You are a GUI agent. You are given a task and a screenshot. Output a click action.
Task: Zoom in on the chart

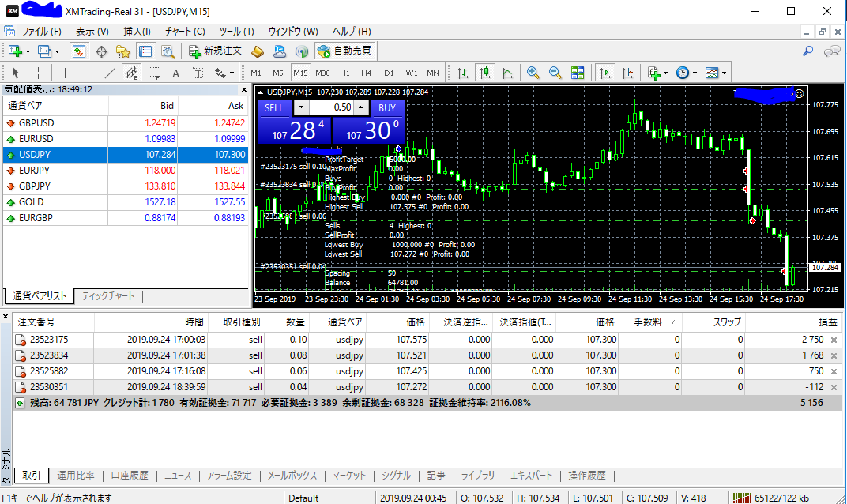click(533, 73)
